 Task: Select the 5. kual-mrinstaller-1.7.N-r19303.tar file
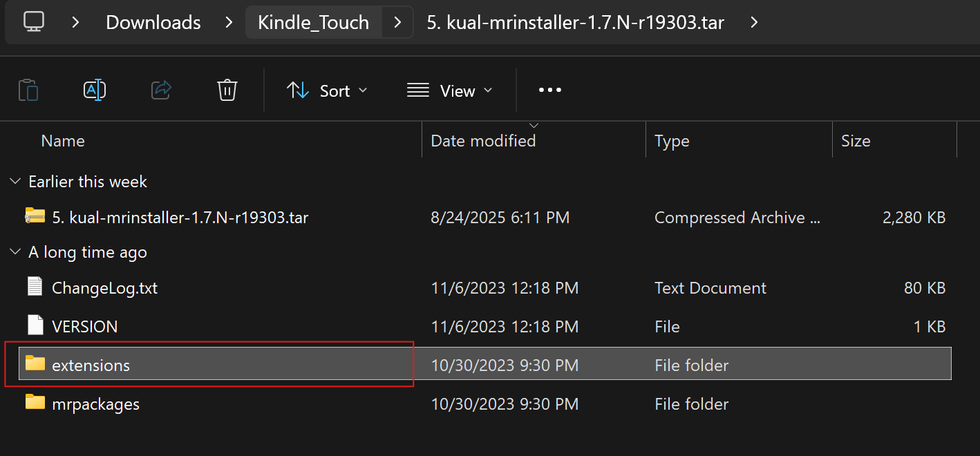pos(180,218)
